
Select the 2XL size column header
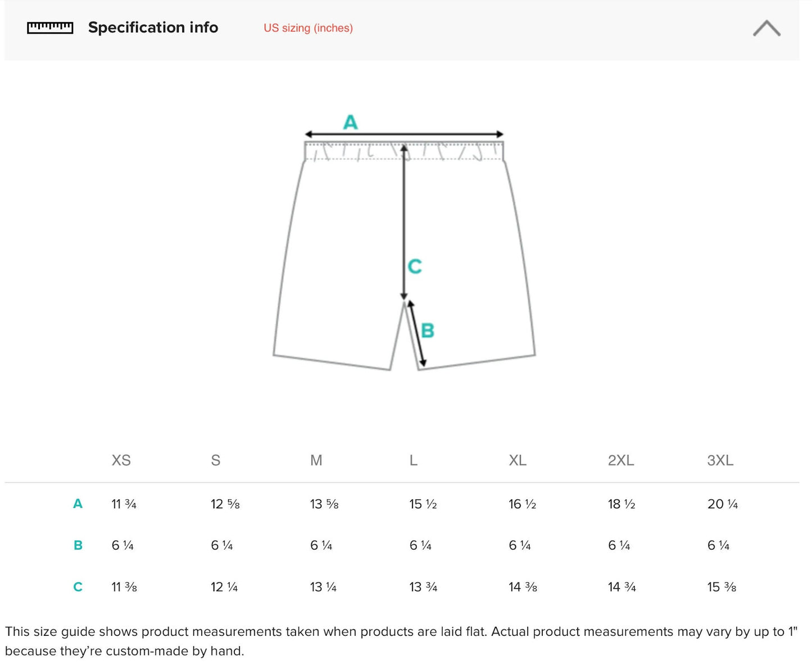621,460
